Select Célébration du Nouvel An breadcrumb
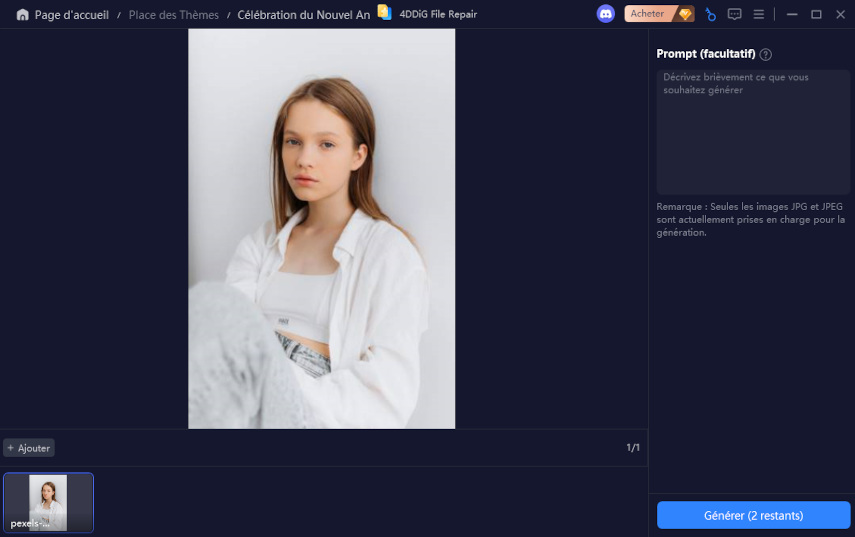The width and height of the screenshot is (855, 537). (x=303, y=15)
